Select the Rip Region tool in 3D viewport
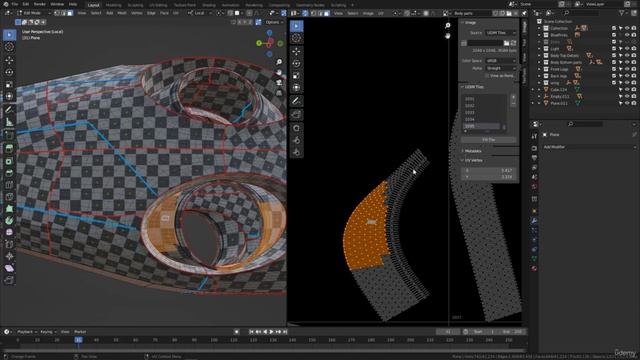The width and height of the screenshot is (640, 360). [x=9, y=280]
